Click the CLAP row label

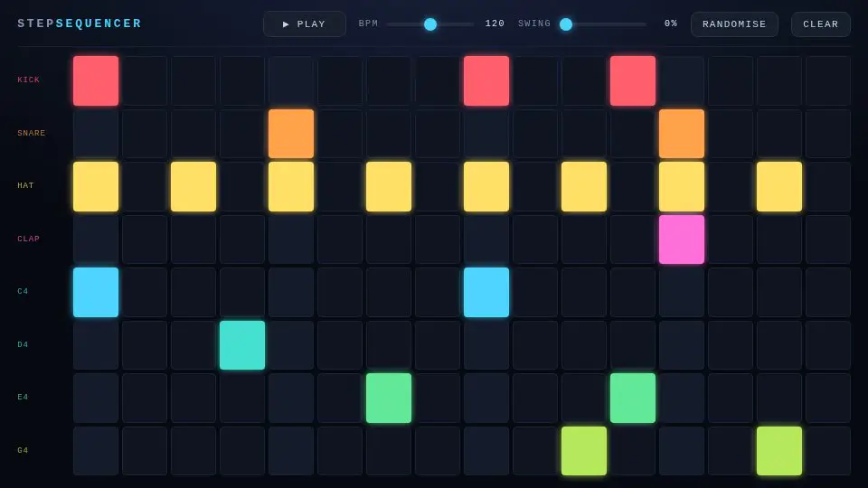(x=28, y=239)
